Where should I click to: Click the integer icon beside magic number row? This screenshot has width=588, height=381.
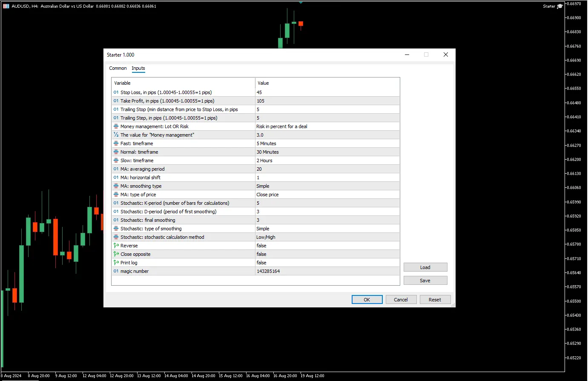[116, 271]
